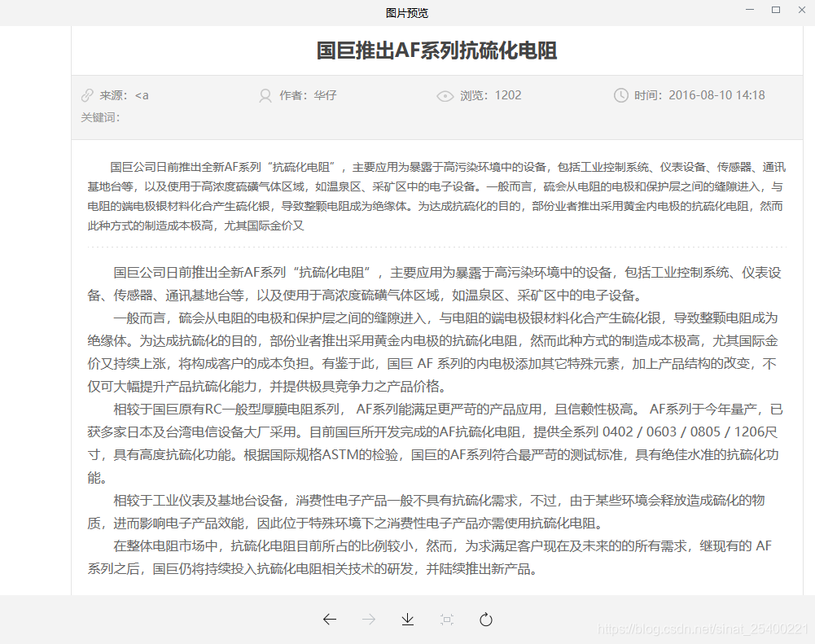Click the 关键词 label
The height and width of the screenshot is (644, 815).
(x=100, y=117)
